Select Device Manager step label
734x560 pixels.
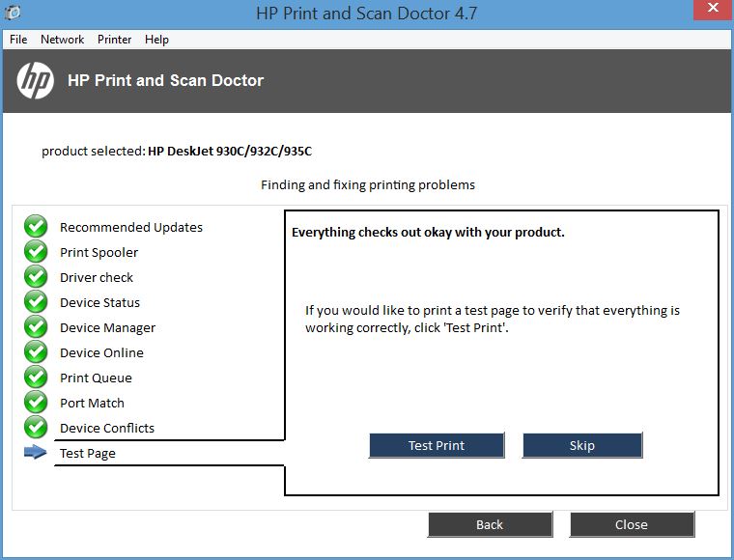point(107,328)
